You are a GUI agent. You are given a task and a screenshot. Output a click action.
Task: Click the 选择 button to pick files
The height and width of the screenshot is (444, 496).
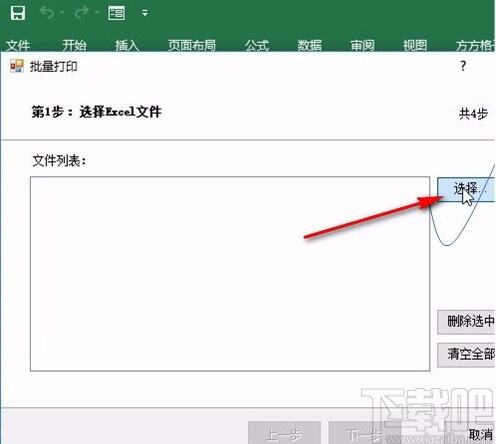click(466, 189)
